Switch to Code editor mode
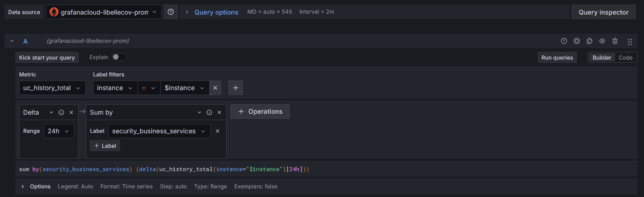This screenshot has height=197, width=644. 625,58
